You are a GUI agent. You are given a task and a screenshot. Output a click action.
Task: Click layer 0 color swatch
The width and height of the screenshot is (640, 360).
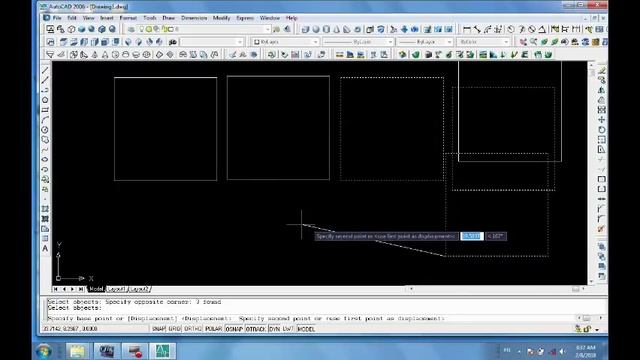point(171,29)
